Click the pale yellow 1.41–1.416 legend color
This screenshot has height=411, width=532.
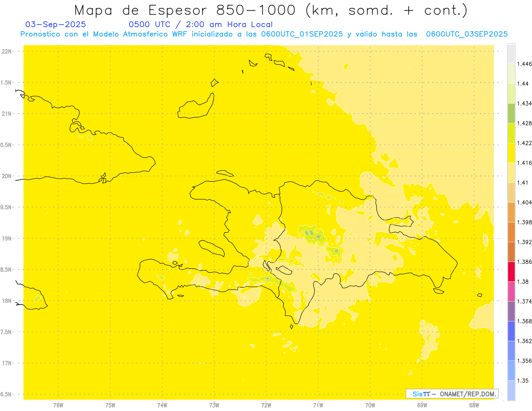(512, 172)
